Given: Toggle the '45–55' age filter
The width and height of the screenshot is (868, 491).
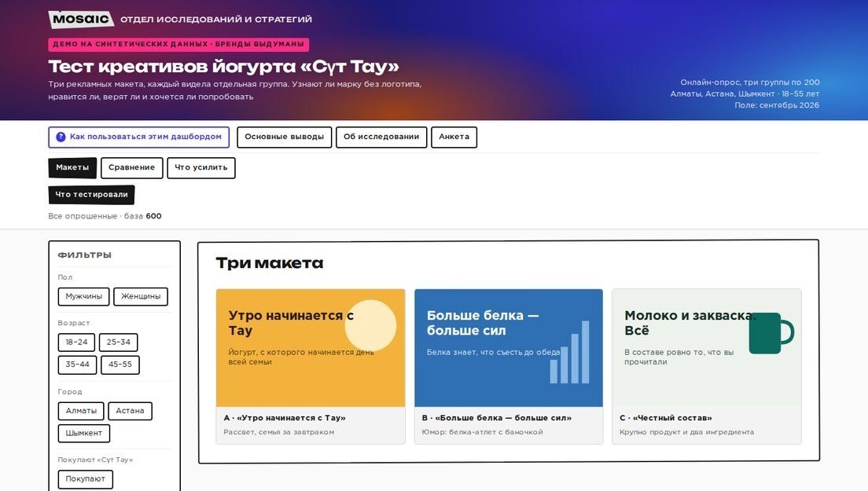Looking at the screenshot, I should click(x=120, y=365).
